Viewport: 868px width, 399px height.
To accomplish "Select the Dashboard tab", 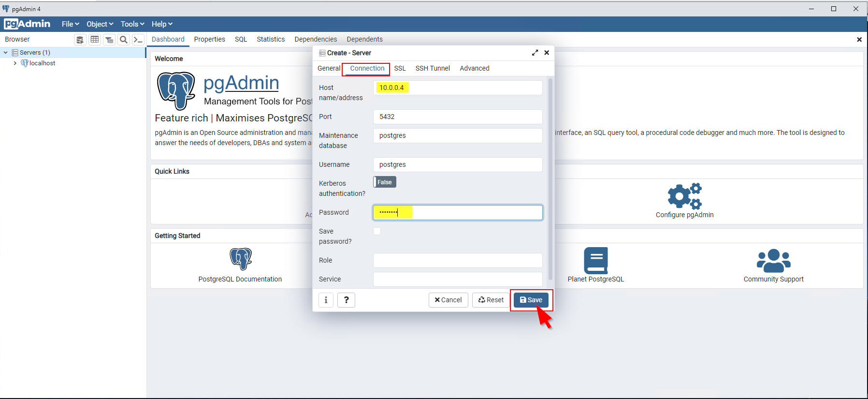I will click(168, 39).
